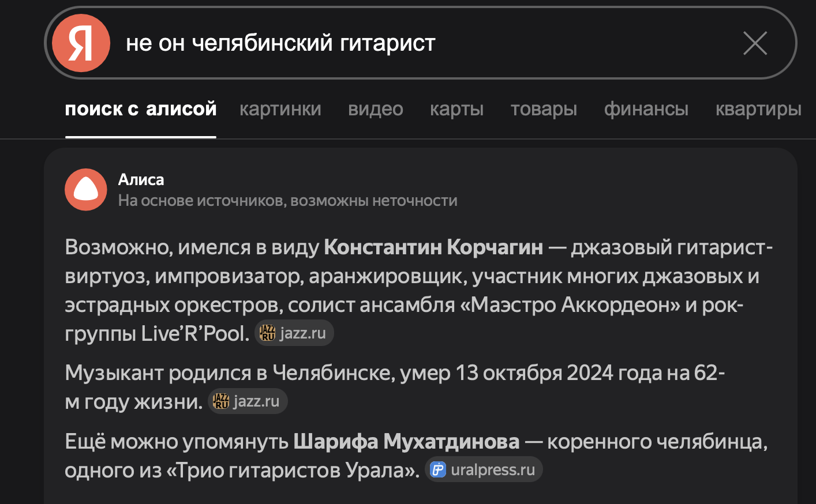Click the first jazz.ru favicon icon

click(267, 333)
